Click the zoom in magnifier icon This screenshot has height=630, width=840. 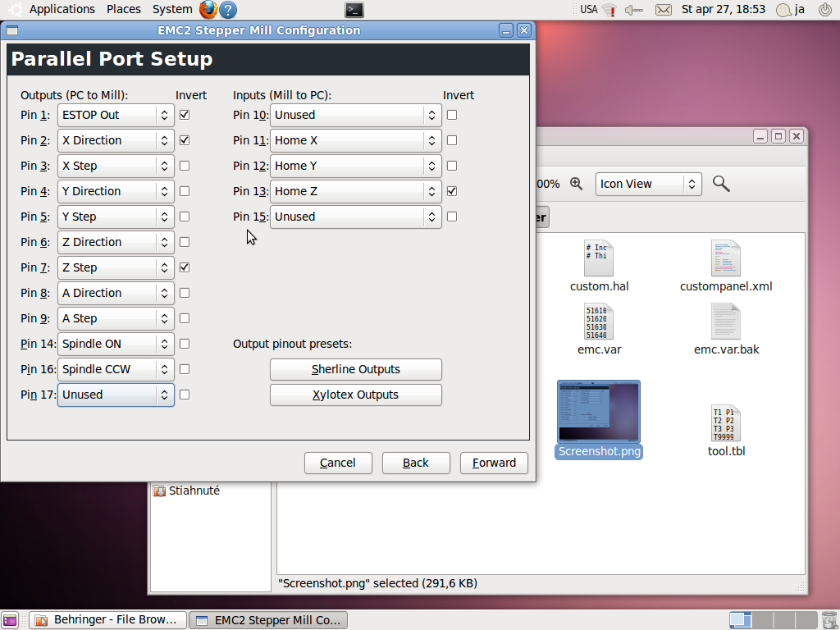click(577, 184)
